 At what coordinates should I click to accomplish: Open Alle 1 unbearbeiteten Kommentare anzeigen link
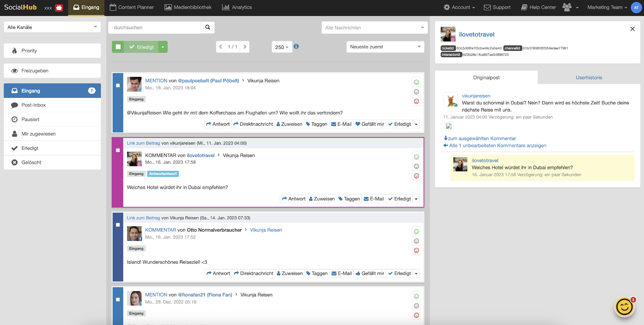tap(495, 146)
